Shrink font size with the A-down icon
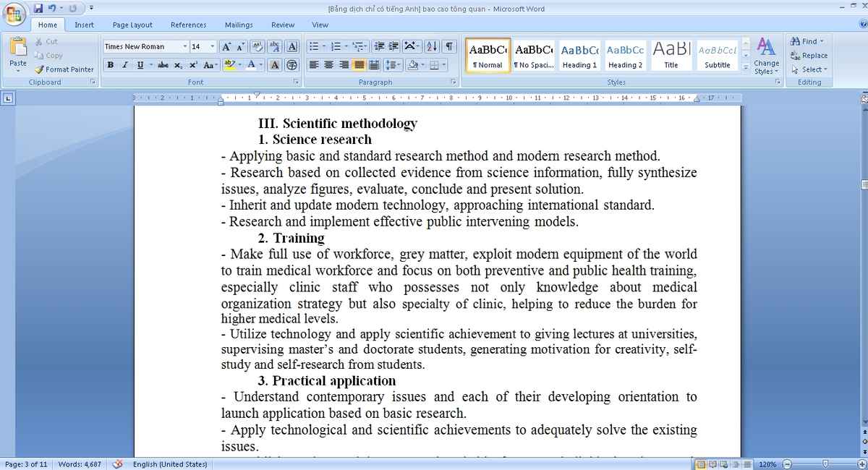Viewport: 868px width, 470px height. (241, 46)
